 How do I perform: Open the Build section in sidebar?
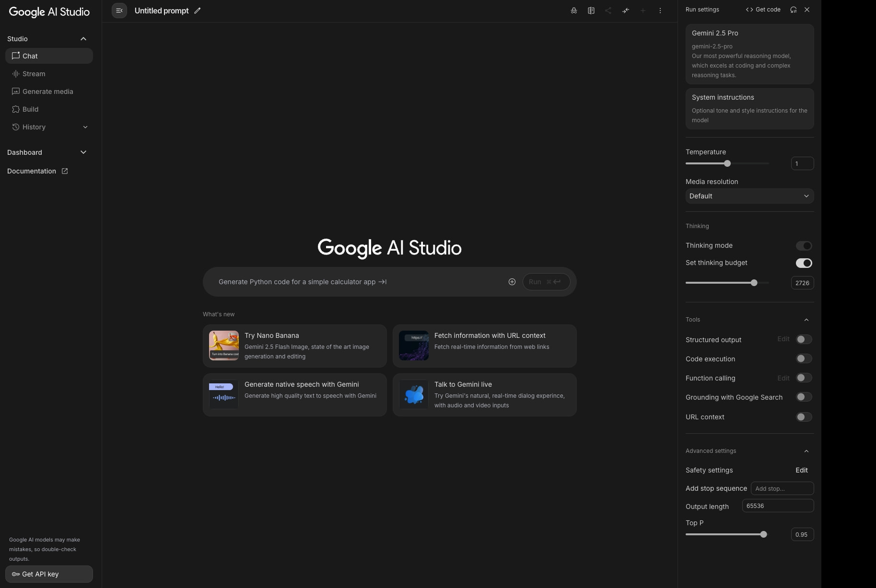[x=49, y=109]
